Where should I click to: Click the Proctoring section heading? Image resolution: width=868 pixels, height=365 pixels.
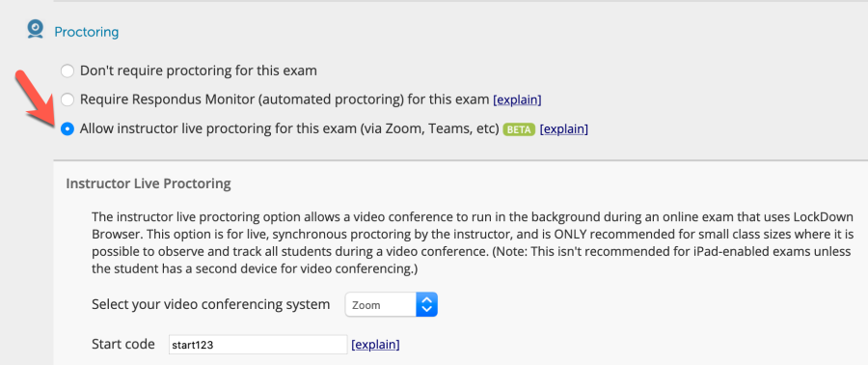pyautogui.click(x=87, y=32)
